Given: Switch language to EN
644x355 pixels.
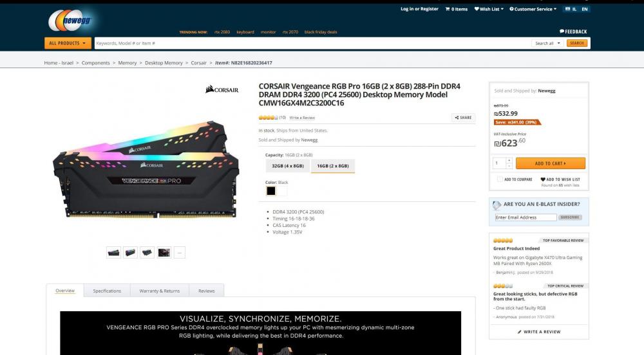Looking at the screenshot, I should pos(585,9).
